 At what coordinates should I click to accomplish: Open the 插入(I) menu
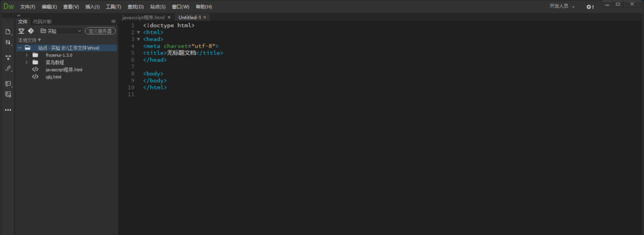pyautogui.click(x=92, y=6)
